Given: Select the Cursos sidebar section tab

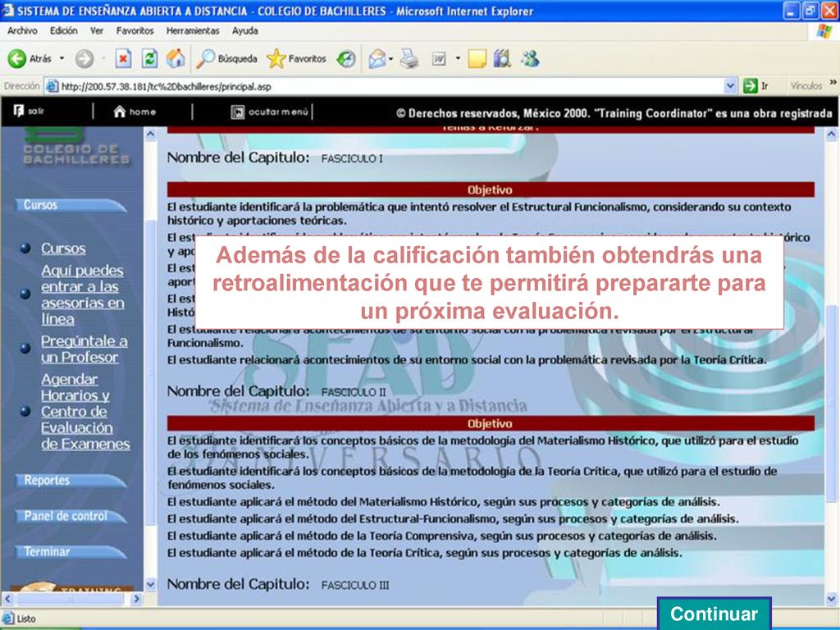Looking at the screenshot, I should 72,205.
